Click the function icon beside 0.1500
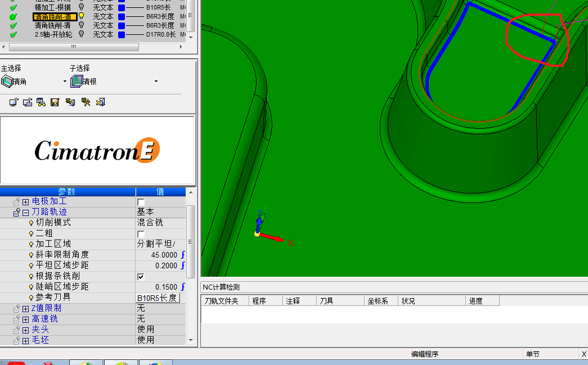This screenshot has height=365, width=588. 183,287
